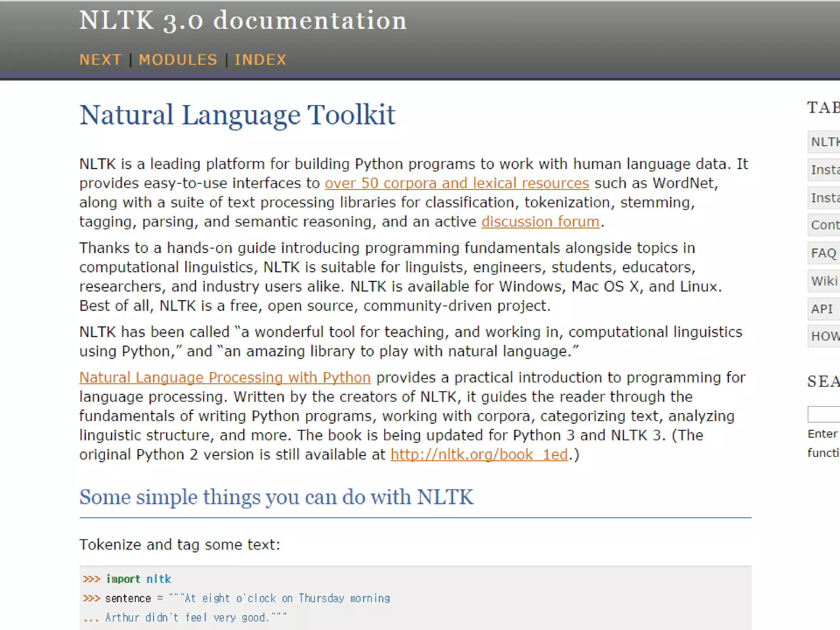The width and height of the screenshot is (840, 630).
Task: Click the 'Natural Language Toolkit' heading
Action: coord(237,115)
